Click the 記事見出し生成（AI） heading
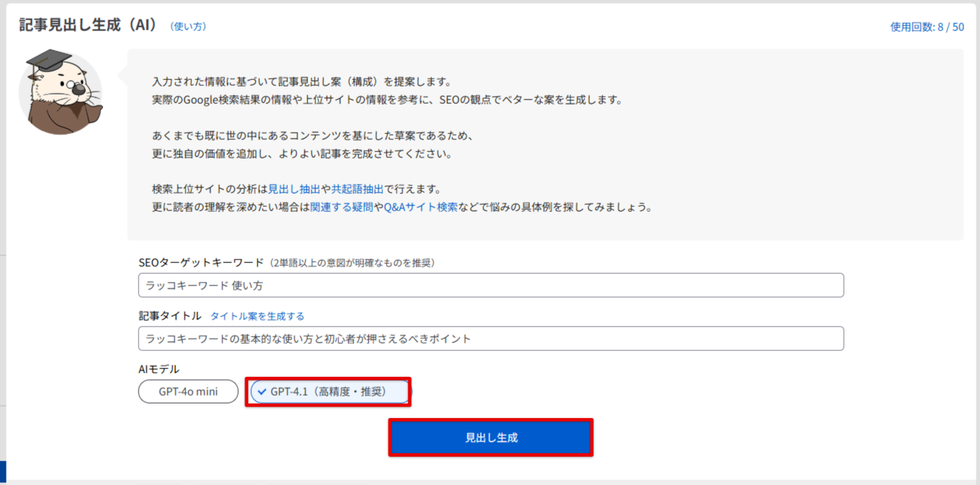980x485 pixels. (88, 25)
